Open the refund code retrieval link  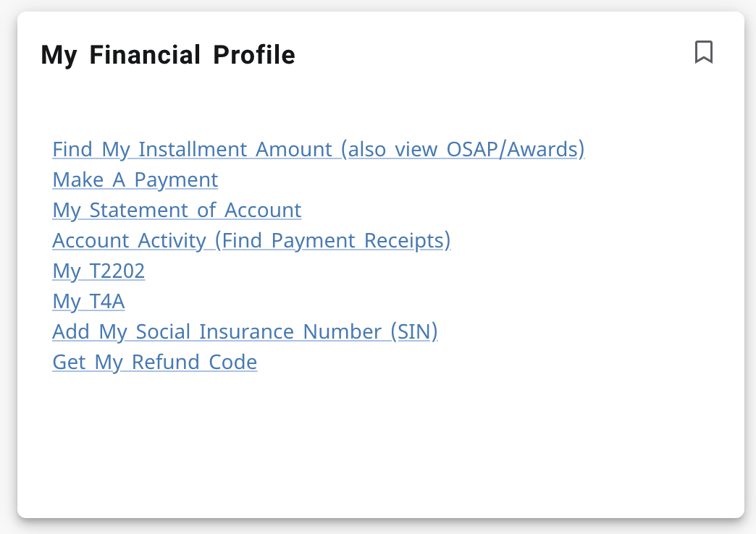tap(154, 362)
